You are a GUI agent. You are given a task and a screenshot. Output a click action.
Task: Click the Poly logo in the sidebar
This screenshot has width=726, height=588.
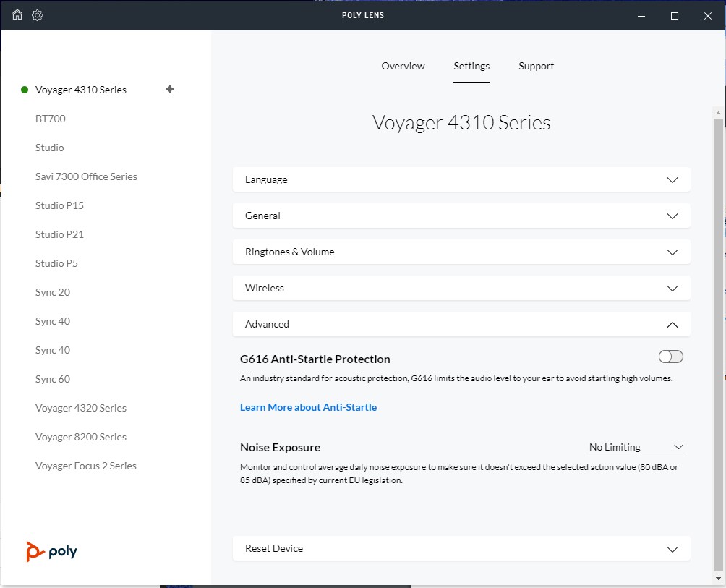coord(51,550)
